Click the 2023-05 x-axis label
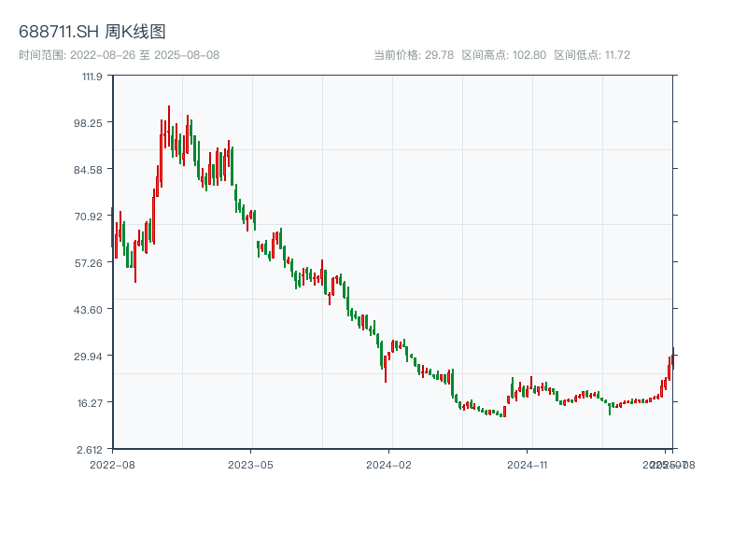 pos(250,463)
